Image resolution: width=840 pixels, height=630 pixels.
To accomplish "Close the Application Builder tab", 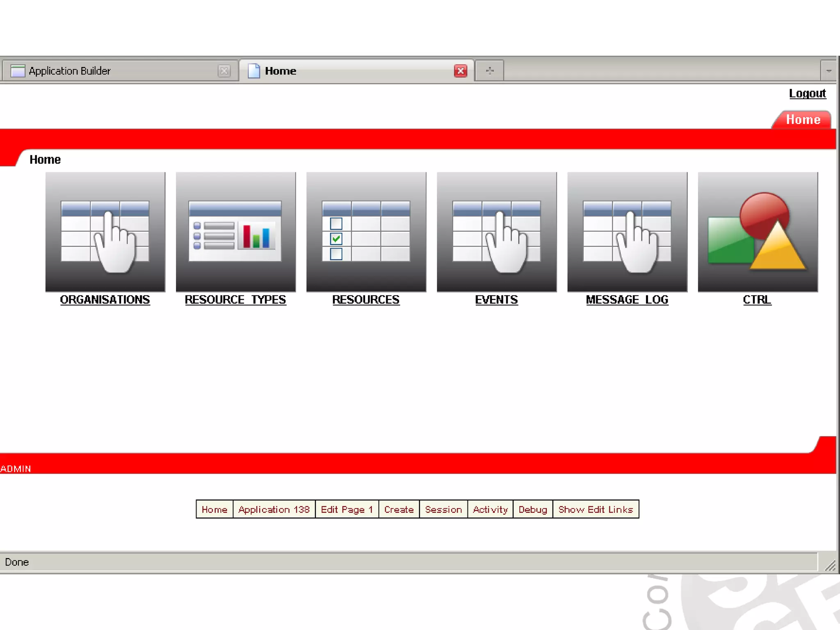I will coord(224,71).
